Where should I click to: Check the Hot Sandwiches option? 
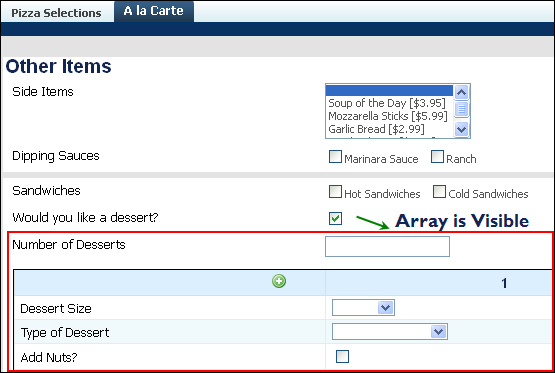click(x=335, y=192)
